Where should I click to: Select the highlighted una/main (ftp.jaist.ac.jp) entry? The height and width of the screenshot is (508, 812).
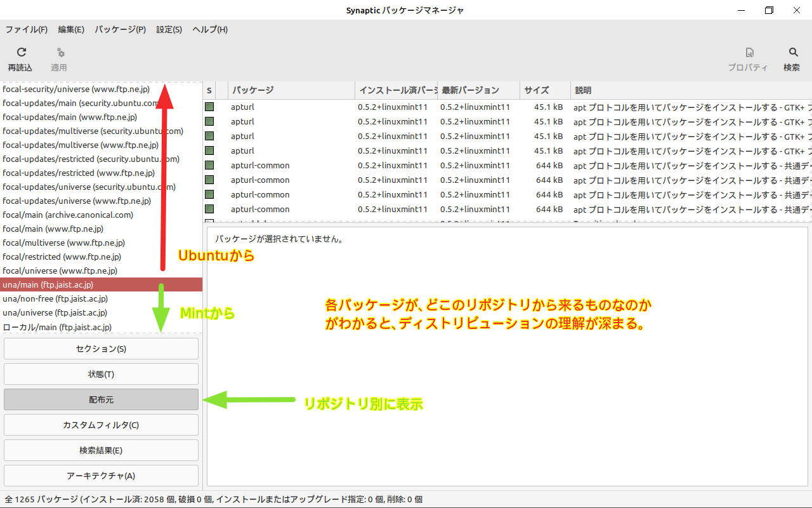click(x=101, y=284)
